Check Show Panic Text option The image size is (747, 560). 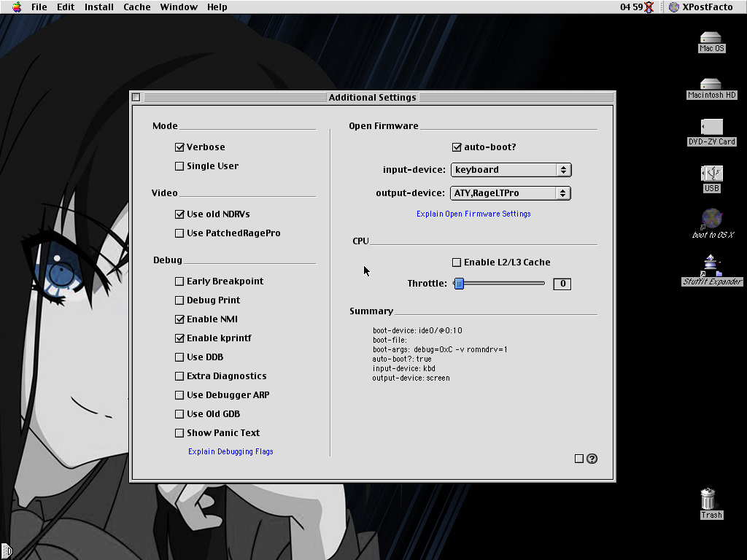point(179,433)
